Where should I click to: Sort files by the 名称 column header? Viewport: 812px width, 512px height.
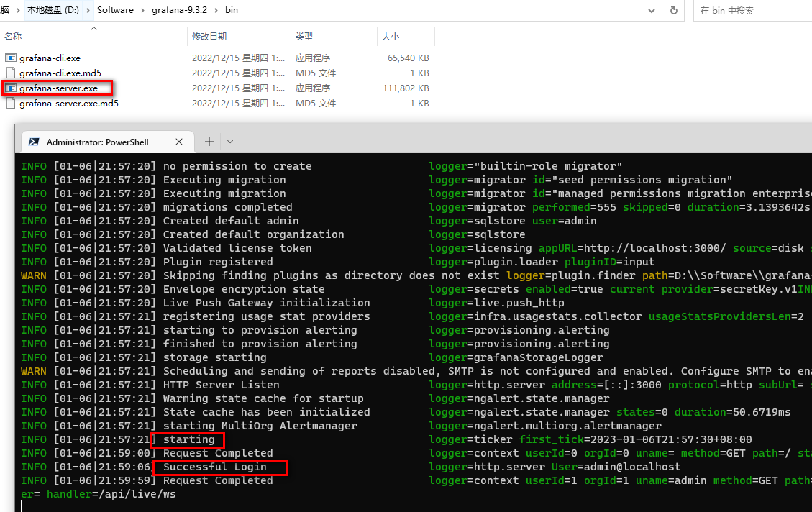point(13,36)
